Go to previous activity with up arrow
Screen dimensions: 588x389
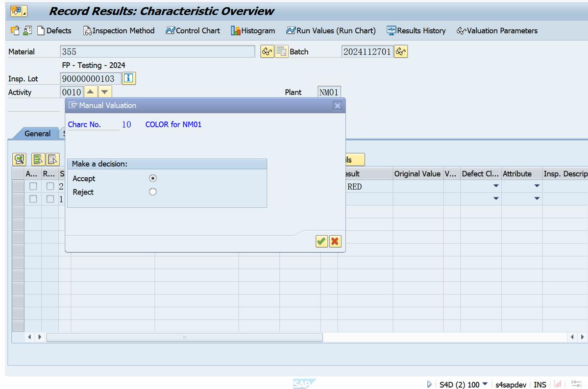[91, 92]
